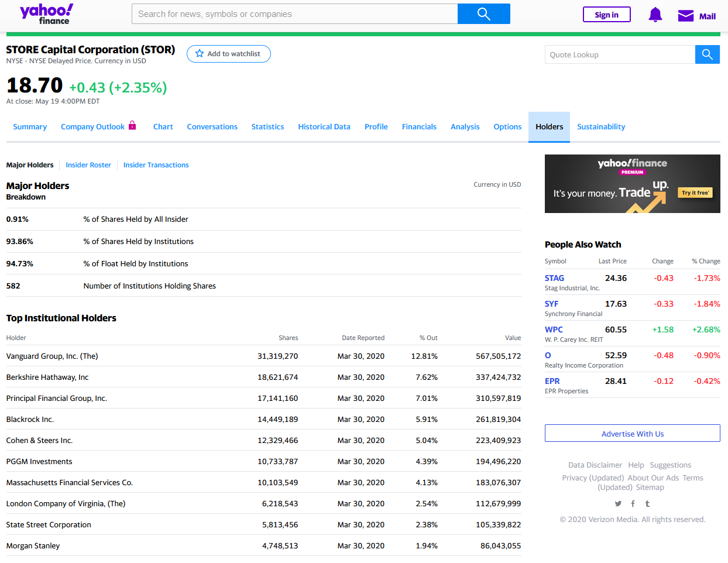
Task: Open Mail via the envelope icon
Action: pyautogui.click(x=686, y=16)
